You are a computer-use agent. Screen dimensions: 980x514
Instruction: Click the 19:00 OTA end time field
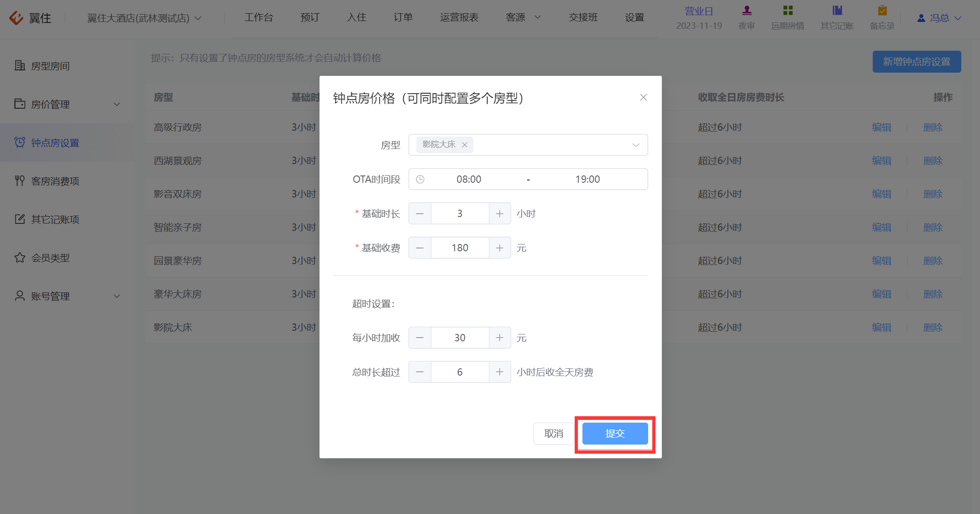coord(587,179)
